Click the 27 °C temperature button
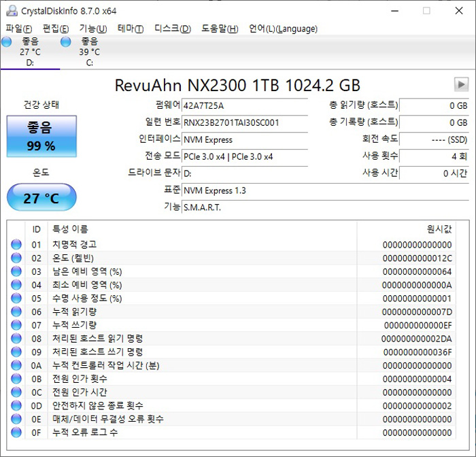The image size is (476, 457). pos(41,198)
